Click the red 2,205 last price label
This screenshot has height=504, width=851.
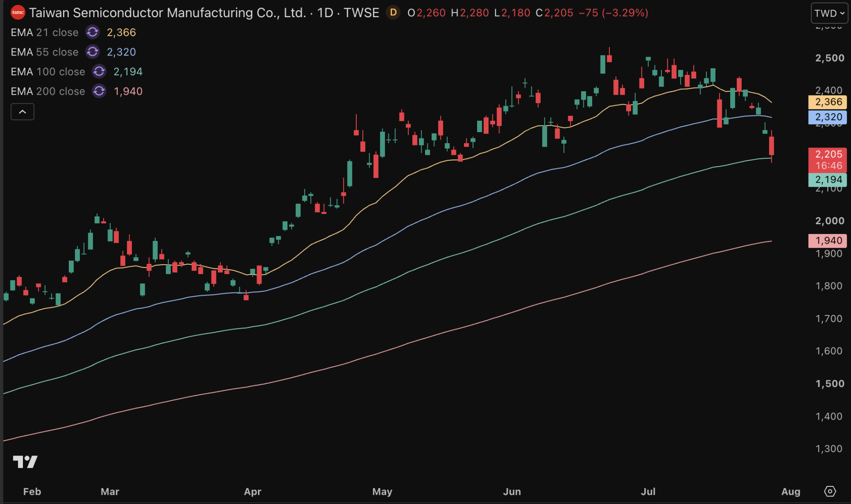[828, 159]
